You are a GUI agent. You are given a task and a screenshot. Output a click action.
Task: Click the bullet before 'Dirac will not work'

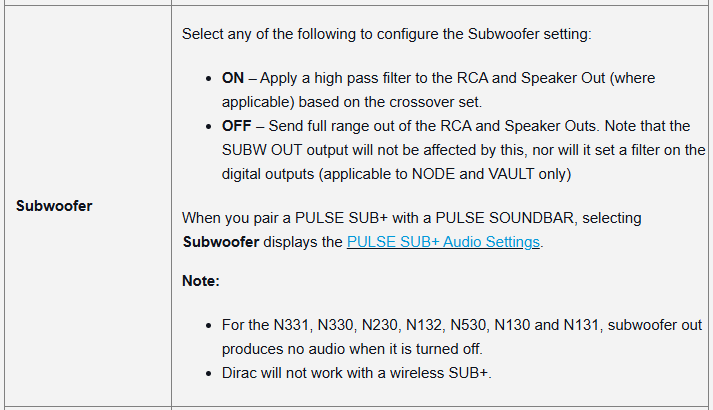point(208,374)
